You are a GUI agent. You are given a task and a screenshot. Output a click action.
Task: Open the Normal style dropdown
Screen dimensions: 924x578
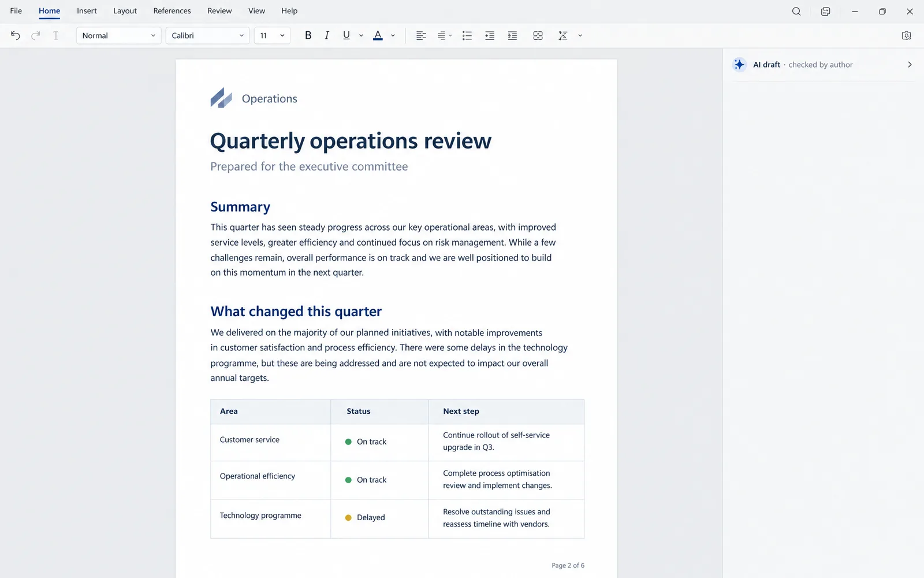point(118,36)
